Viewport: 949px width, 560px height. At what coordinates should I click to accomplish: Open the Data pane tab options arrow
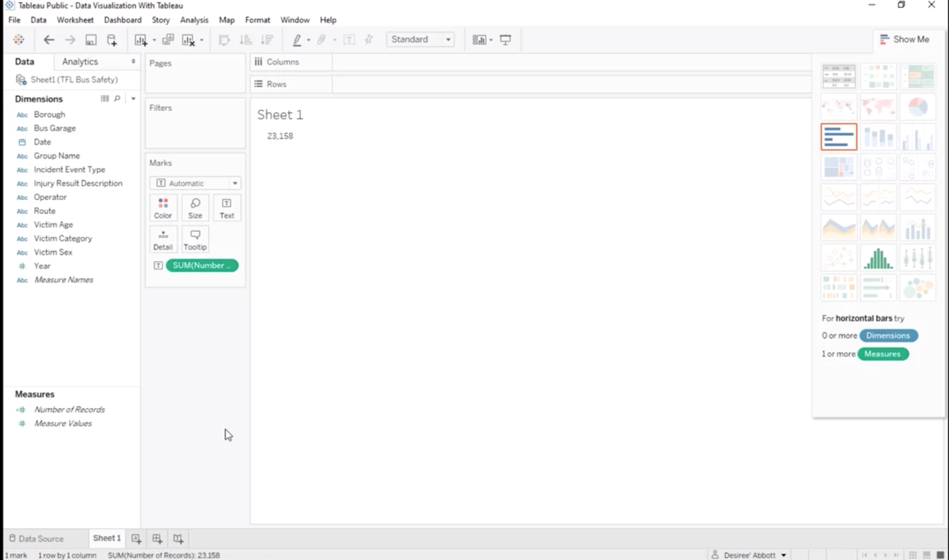click(x=134, y=61)
